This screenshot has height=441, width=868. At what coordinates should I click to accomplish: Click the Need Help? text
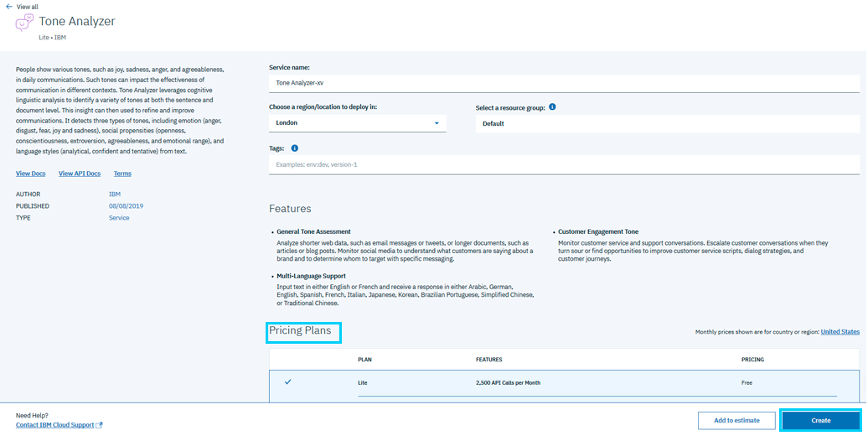pyautogui.click(x=32, y=416)
